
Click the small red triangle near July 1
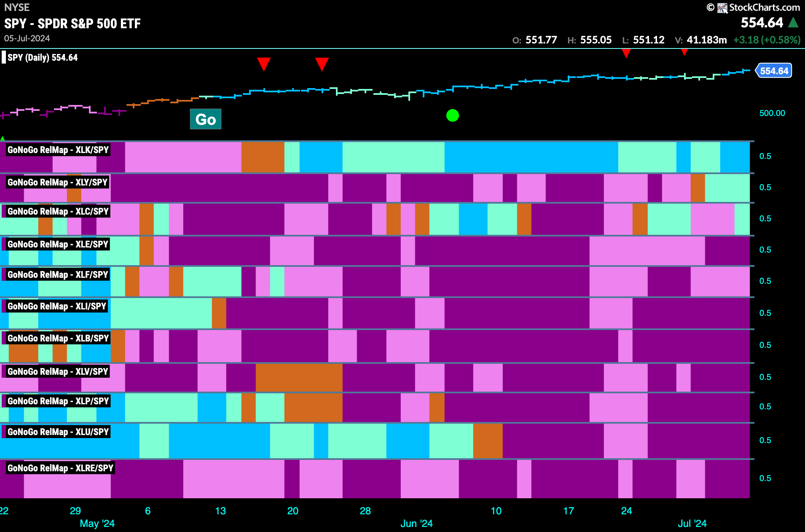coord(684,52)
